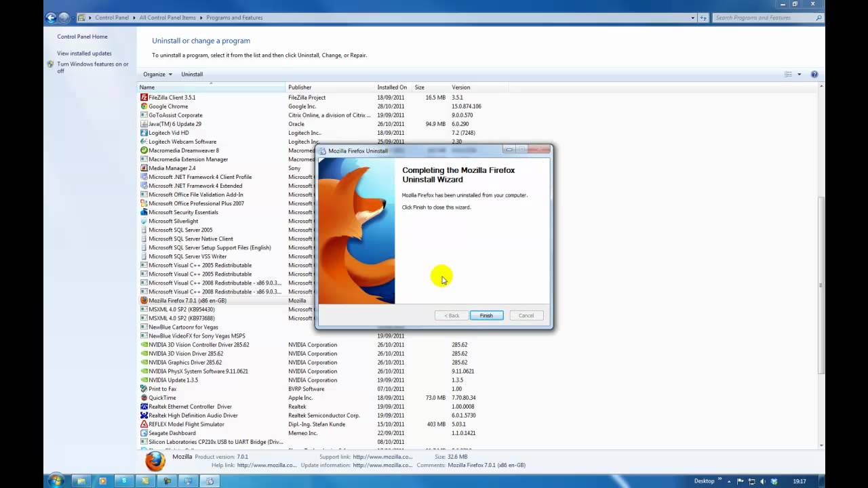Click the change view icon in toolbar

point(788,74)
